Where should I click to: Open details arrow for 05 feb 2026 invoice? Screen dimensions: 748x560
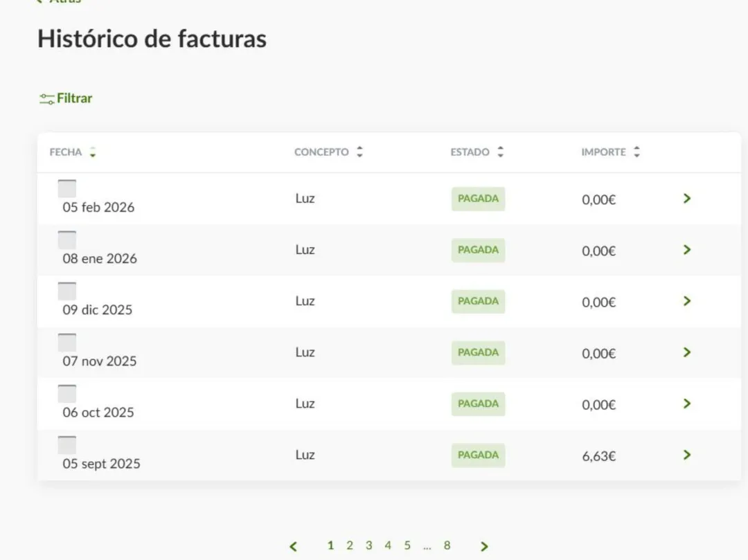point(686,199)
